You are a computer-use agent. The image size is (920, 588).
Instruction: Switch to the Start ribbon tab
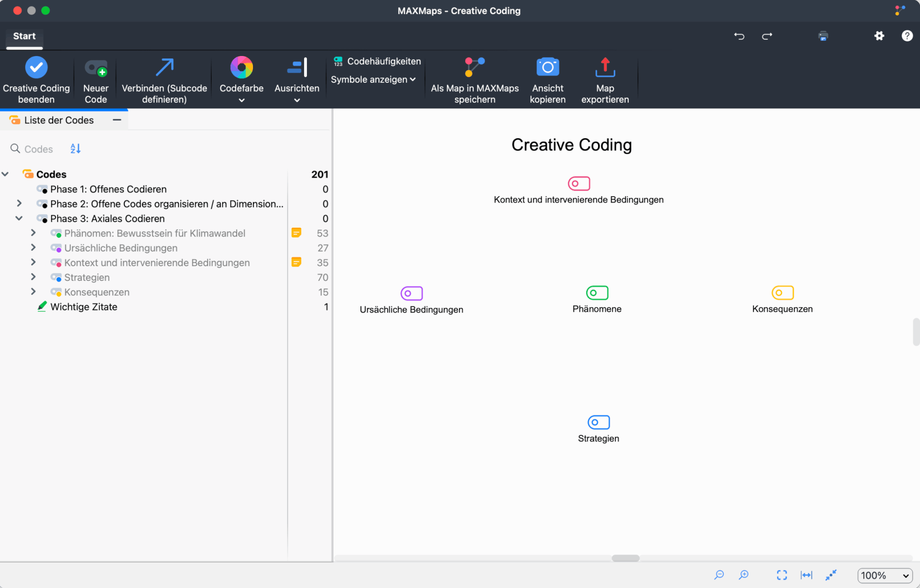click(24, 36)
